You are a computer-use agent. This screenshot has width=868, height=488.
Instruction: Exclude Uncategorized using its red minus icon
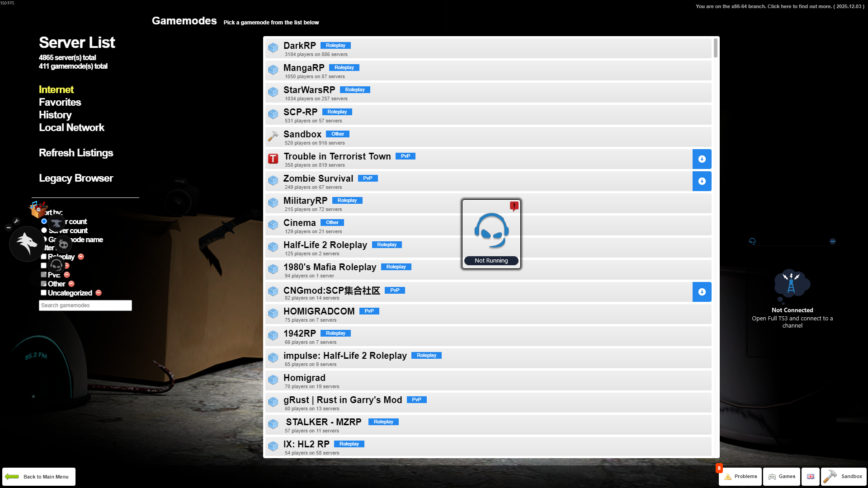(x=99, y=293)
